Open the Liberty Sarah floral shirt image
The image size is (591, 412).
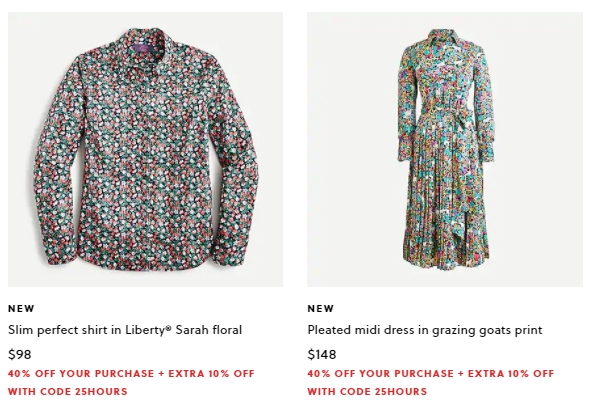click(x=145, y=149)
